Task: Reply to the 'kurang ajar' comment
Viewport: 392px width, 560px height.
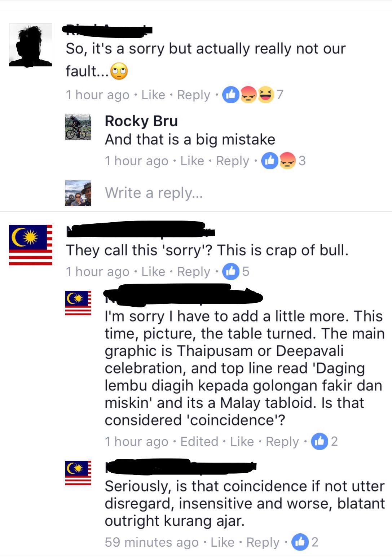Action: coord(263,543)
